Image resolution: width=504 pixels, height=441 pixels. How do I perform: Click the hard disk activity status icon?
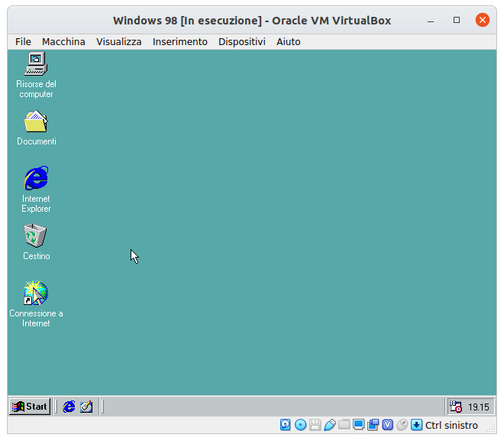286,425
